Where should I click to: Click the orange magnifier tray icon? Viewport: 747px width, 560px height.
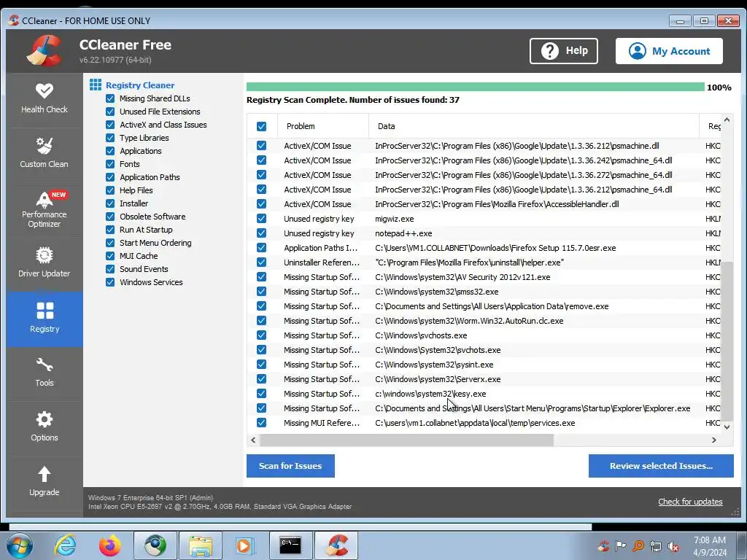638,546
